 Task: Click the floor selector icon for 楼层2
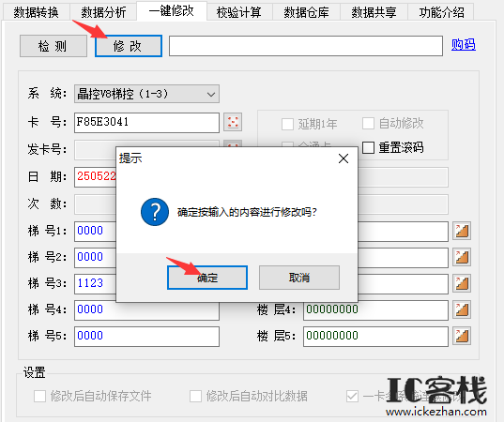coord(462,257)
